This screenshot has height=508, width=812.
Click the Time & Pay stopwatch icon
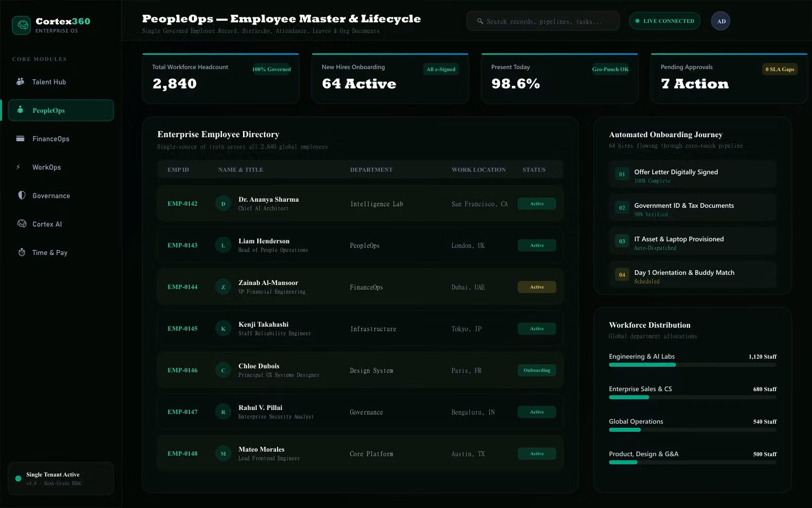click(21, 252)
